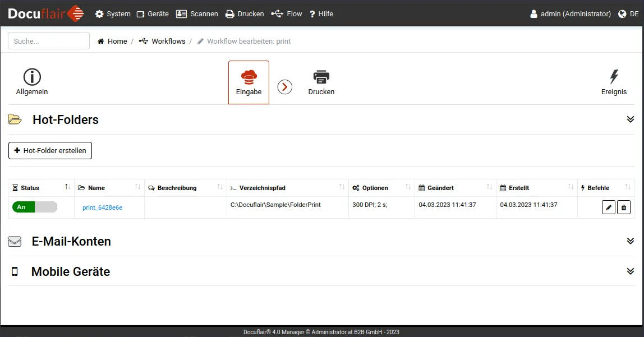The width and height of the screenshot is (644, 337).
Task: Collapse the Hot-Folders section
Action: [630, 119]
